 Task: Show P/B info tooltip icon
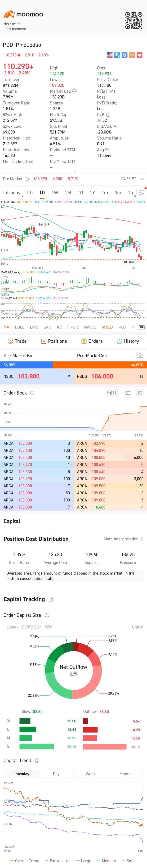108,115
